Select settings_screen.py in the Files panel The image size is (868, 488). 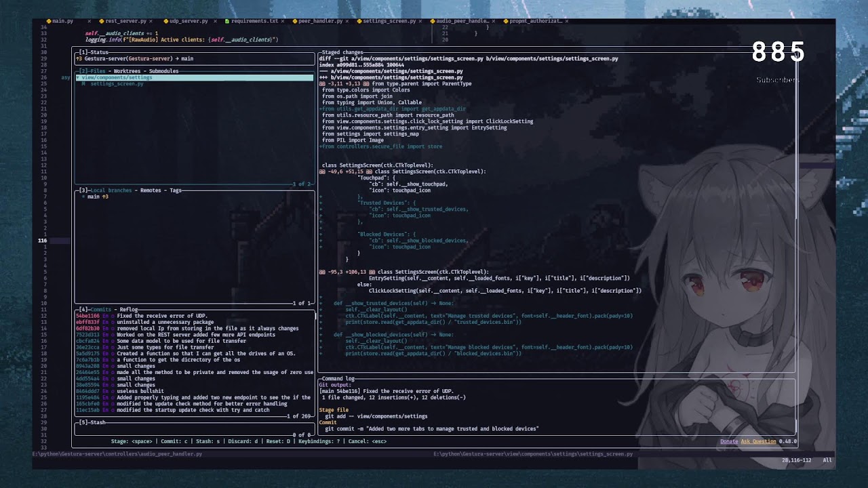pos(117,84)
